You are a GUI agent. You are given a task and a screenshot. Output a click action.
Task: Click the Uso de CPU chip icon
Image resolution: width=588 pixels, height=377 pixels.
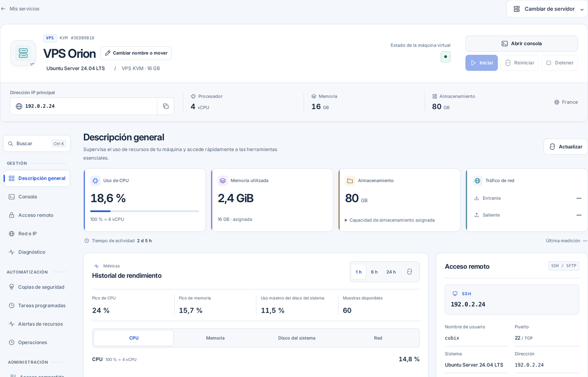point(95,181)
